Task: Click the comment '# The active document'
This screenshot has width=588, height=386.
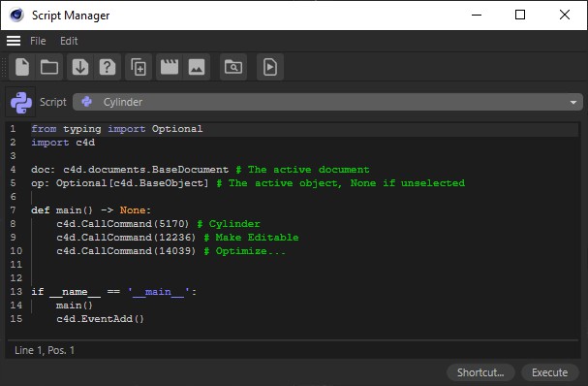Action: 302,170
